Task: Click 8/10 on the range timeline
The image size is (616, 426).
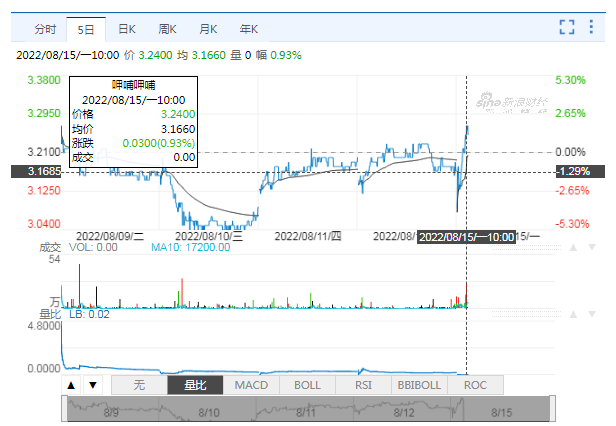Action: [209, 411]
